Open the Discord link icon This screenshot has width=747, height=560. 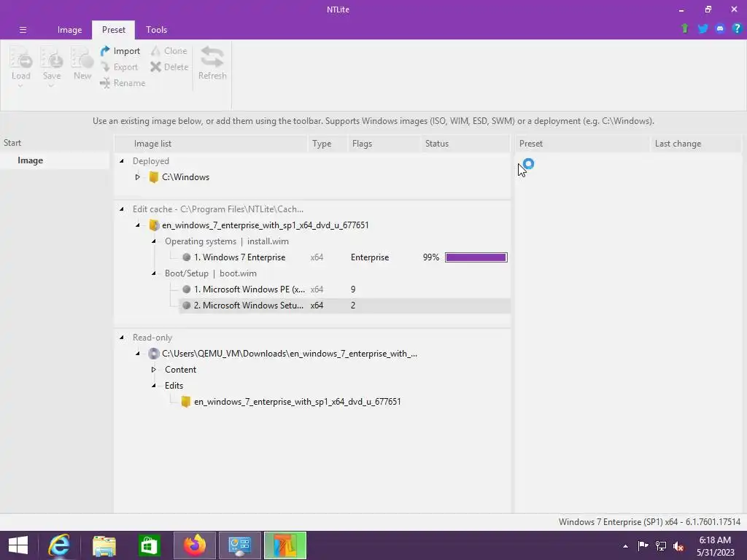click(720, 28)
